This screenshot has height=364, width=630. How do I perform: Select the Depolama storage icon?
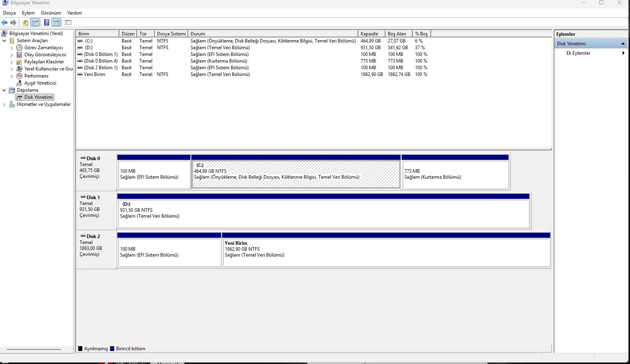(12, 90)
